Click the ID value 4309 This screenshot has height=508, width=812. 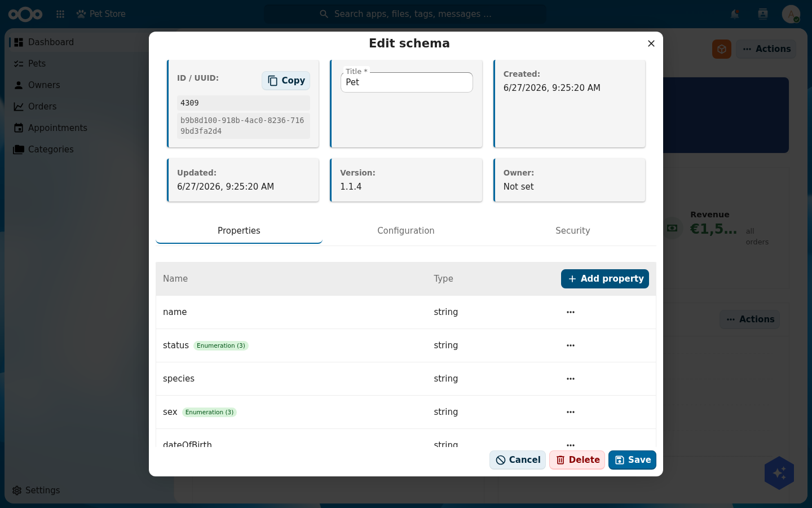244,103
